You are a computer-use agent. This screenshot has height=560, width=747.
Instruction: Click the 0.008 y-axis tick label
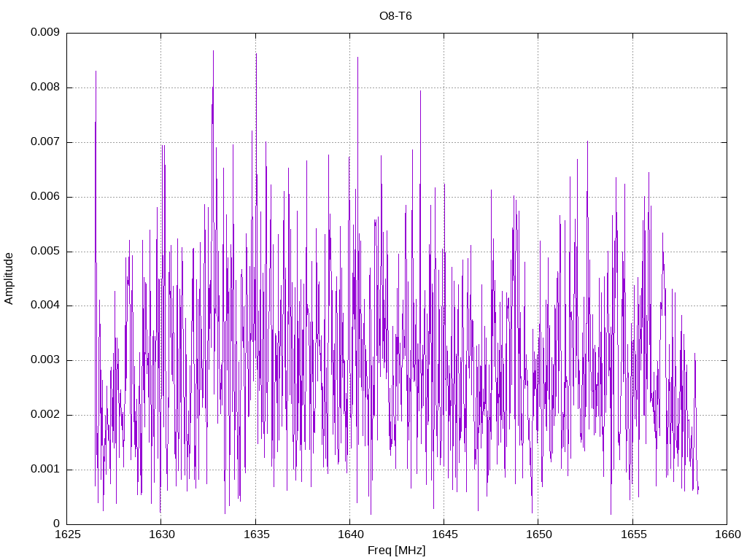pos(45,87)
